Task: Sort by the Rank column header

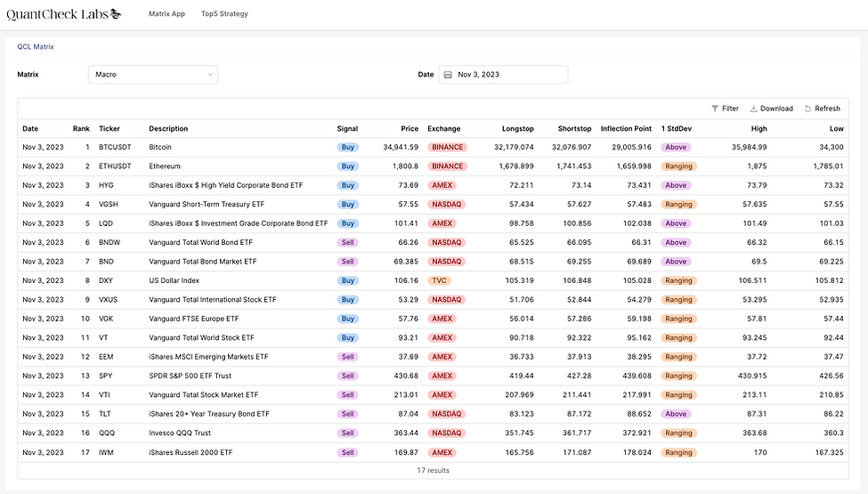Action: pos(81,128)
